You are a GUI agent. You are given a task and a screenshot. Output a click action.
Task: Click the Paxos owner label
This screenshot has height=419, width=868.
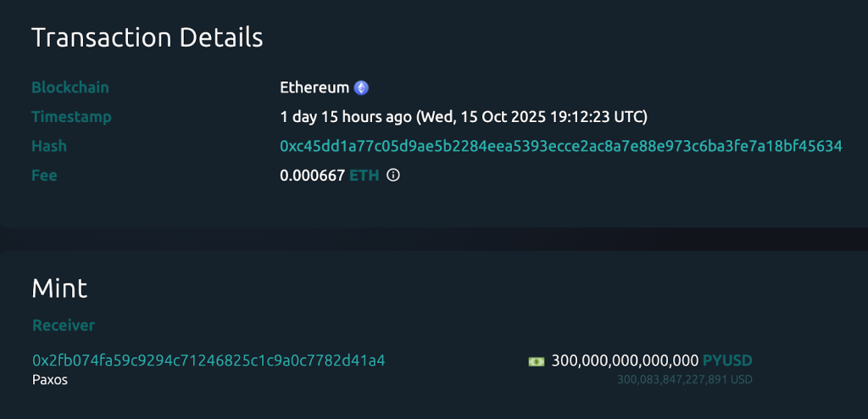click(x=50, y=380)
